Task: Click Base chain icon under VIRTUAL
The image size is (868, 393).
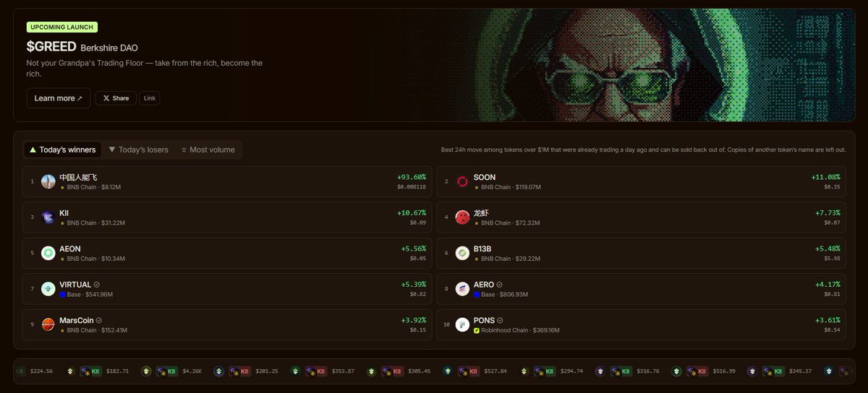Action: 62,295
